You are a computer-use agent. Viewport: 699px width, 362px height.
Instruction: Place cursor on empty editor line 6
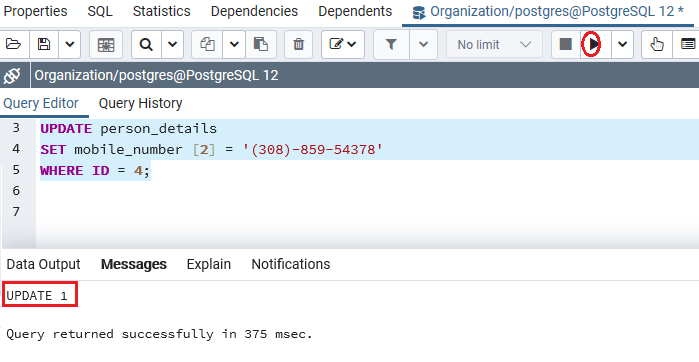tap(367, 191)
